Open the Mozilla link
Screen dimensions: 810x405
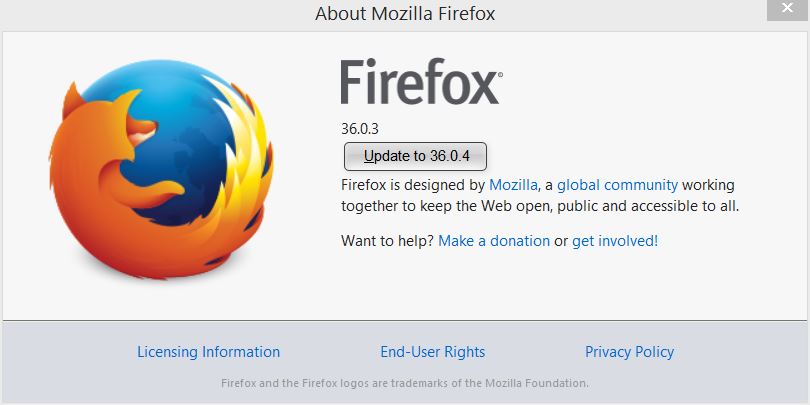(514, 185)
